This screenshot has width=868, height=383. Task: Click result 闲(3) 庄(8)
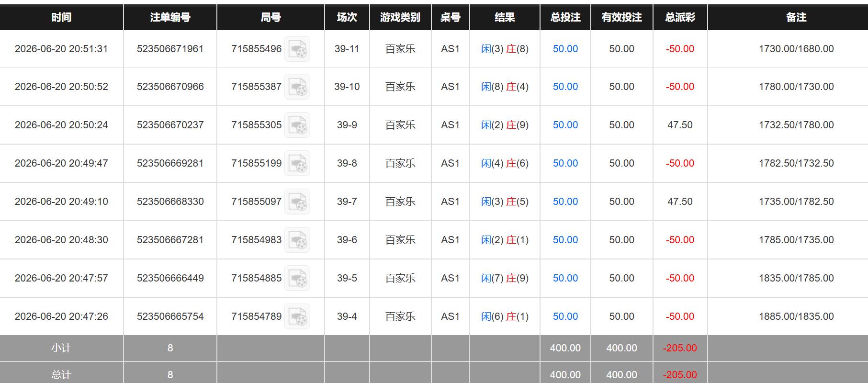click(505, 49)
